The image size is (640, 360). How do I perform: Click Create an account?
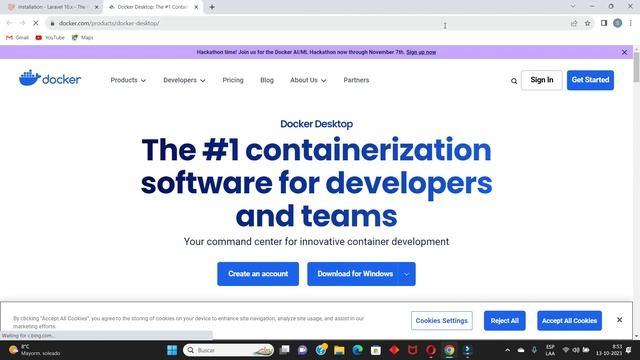point(258,274)
